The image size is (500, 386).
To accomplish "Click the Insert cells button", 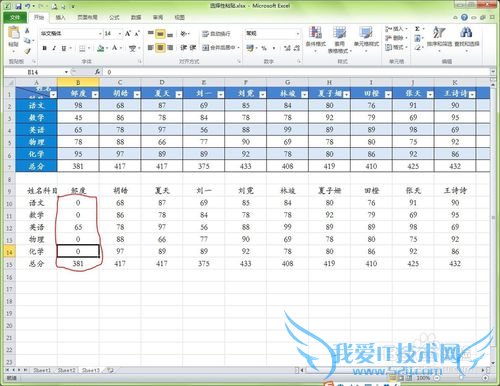I will (396, 29).
